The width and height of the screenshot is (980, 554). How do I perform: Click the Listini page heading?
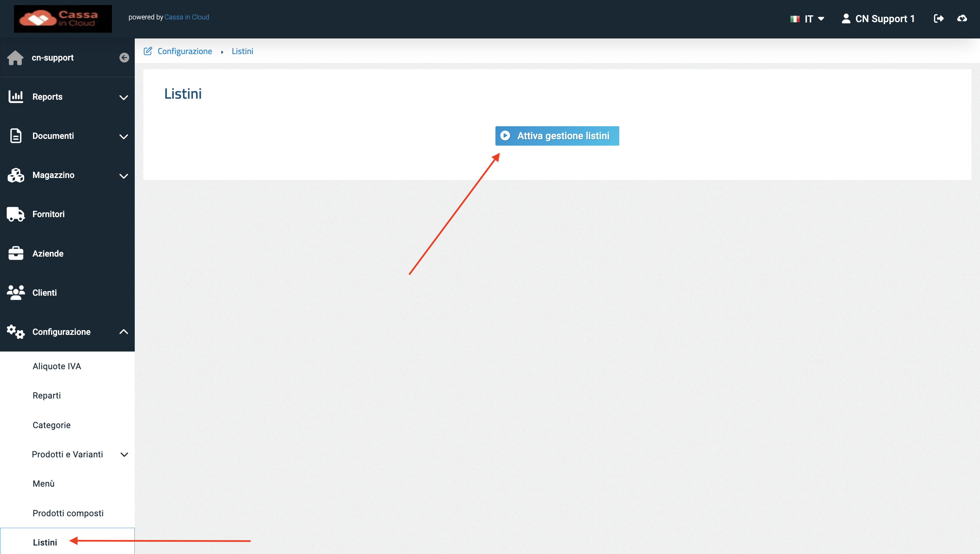pyautogui.click(x=183, y=94)
